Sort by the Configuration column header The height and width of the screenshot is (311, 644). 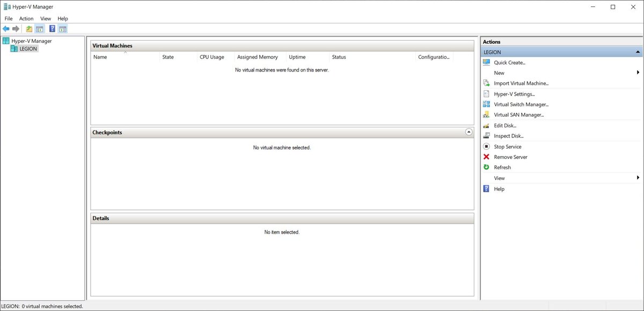pyautogui.click(x=434, y=57)
